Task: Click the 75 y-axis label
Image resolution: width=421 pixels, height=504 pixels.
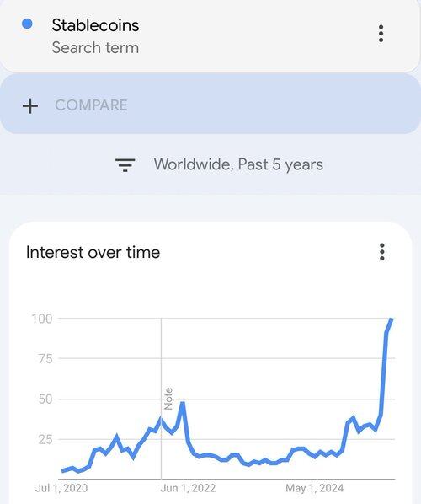Action: click(x=45, y=358)
